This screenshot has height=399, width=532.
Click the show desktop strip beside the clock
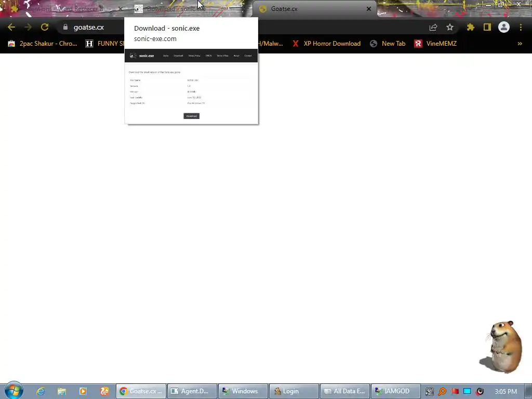(x=528, y=391)
